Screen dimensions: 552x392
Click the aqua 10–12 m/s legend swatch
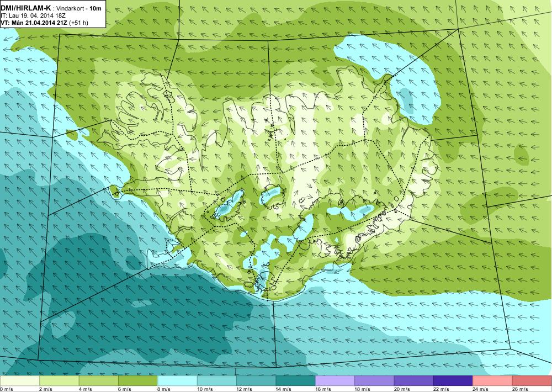217,381
